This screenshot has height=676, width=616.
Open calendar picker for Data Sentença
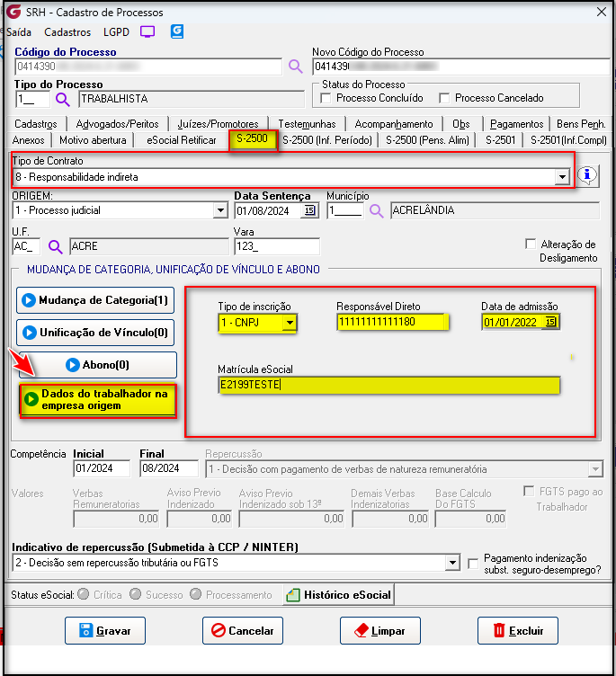(309, 210)
